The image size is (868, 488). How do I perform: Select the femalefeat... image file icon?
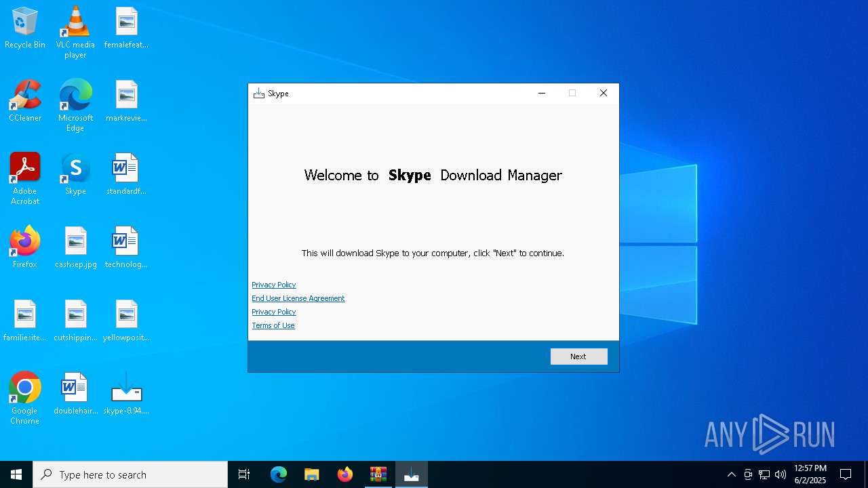point(126,28)
